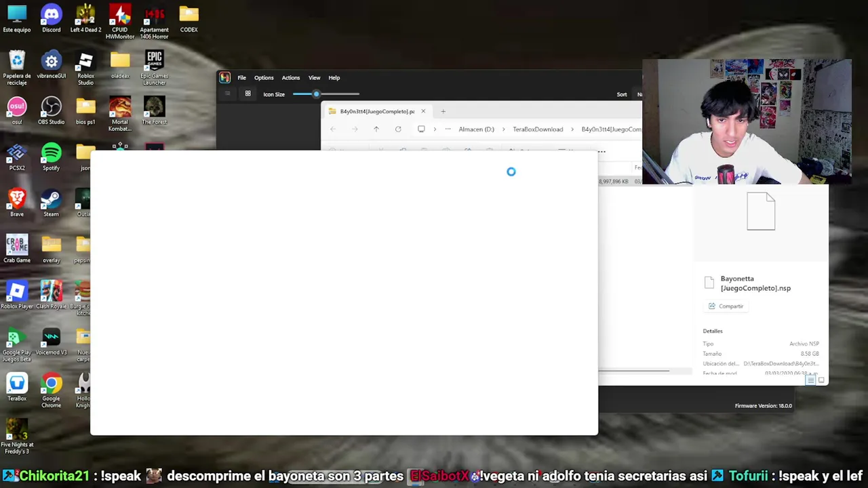
Task: Go up one folder in File Explorer
Action: (376, 129)
